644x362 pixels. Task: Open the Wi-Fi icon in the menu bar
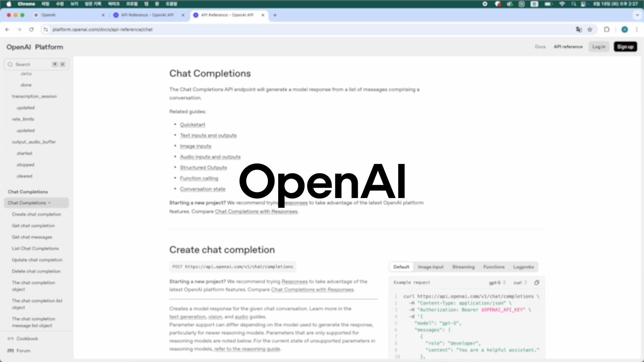pyautogui.click(x=562, y=4)
